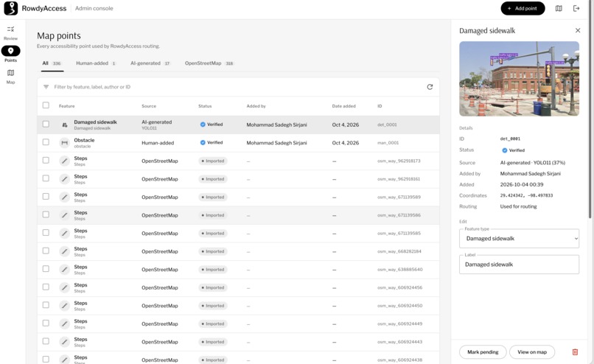The width and height of the screenshot is (594, 364).
Task: Click the AI-generated YOLO11 (37%) source value
Action: (533, 163)
